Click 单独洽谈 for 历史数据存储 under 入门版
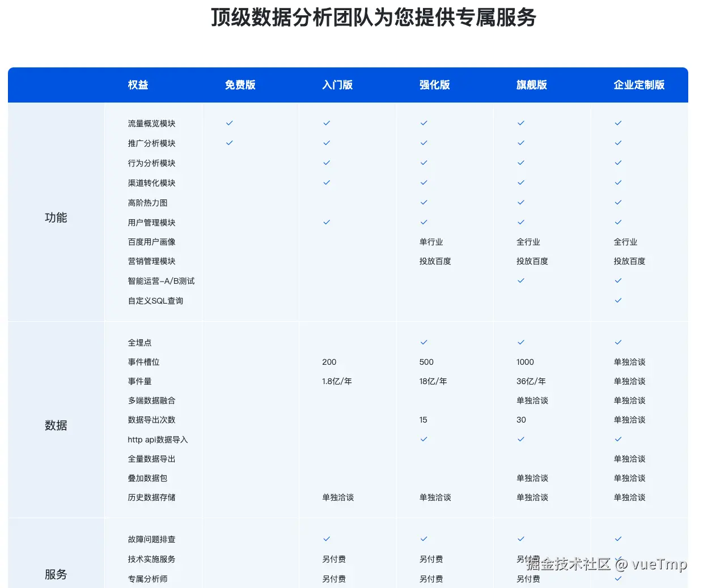This screenshot has width=703, height=588. tap(338, 497)
